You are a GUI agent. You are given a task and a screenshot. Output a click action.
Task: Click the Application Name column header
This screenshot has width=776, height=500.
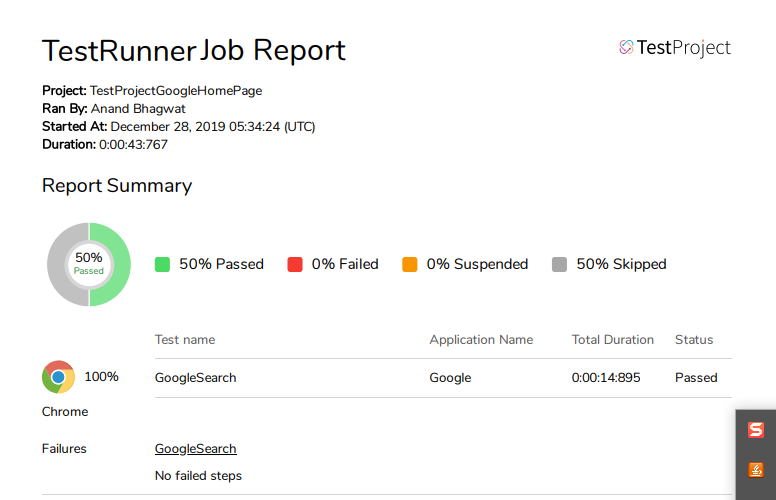pyautogui.click(x=481, y=340)
